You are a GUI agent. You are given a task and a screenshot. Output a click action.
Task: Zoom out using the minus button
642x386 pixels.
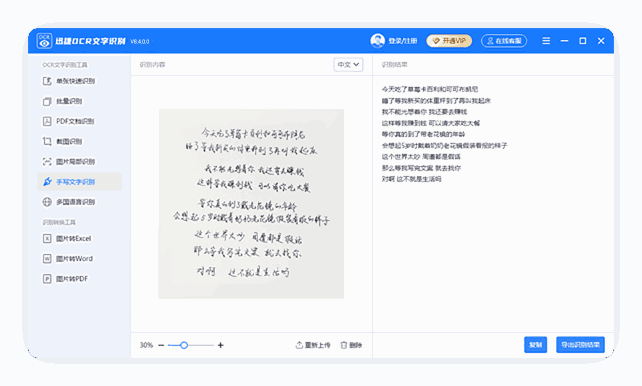[161, 345]
